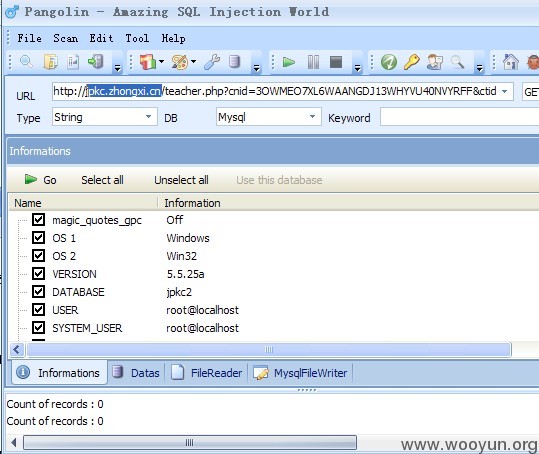Click the Pause icon in the toolbar
This screenshot has height=454, width=539.
313,62
